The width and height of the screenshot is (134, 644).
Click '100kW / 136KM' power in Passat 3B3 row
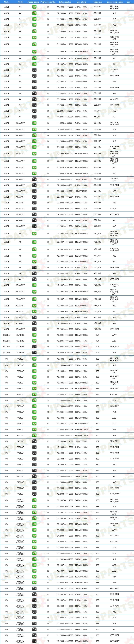(x=81, y=494)
